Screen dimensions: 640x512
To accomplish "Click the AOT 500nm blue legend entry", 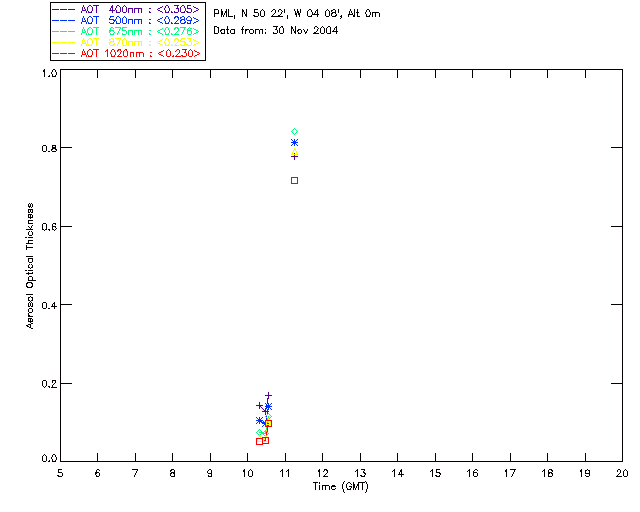I will coord(126,20).
